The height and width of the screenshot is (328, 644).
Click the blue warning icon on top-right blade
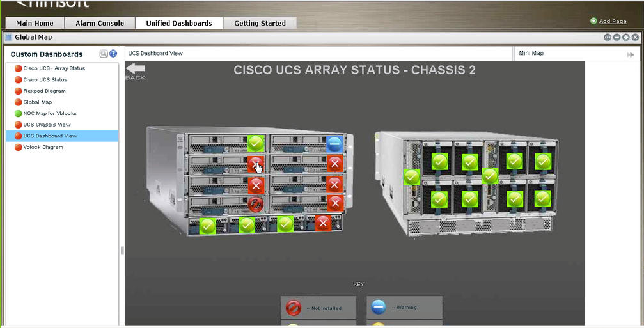tap(334, 144)
